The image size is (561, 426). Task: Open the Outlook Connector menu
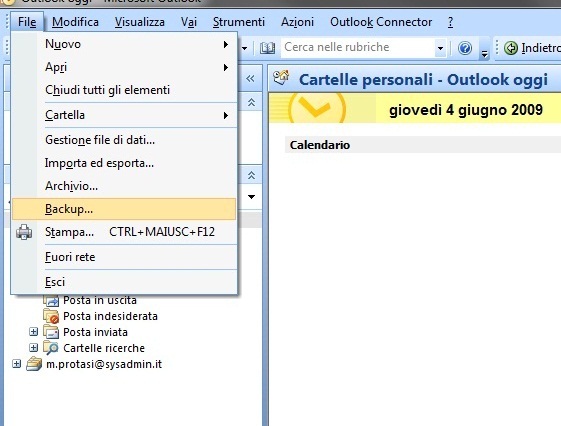point(381,22)
